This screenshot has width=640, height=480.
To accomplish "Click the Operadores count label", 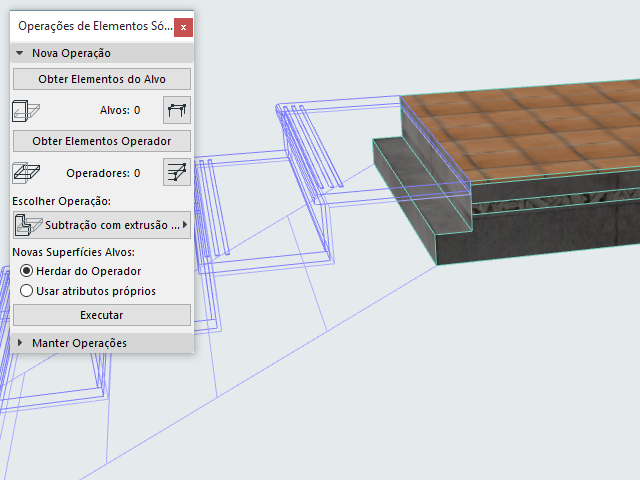I will [x=103, y=172].
